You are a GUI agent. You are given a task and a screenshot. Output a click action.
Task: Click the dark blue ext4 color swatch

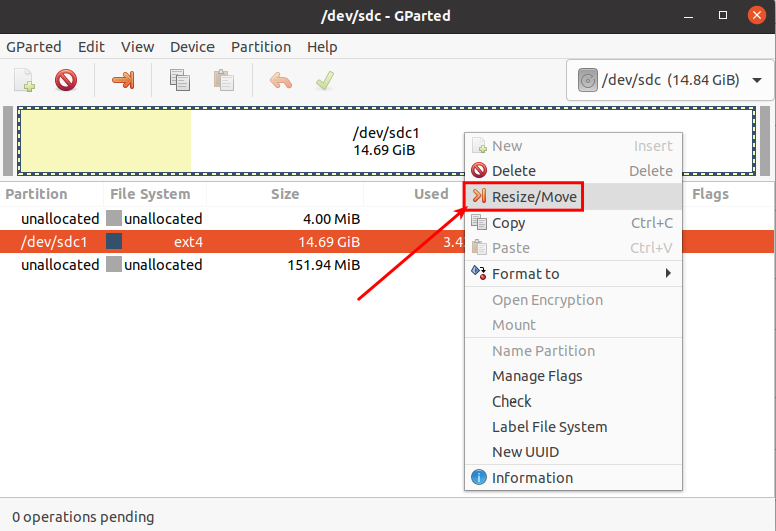click(114, 241)
